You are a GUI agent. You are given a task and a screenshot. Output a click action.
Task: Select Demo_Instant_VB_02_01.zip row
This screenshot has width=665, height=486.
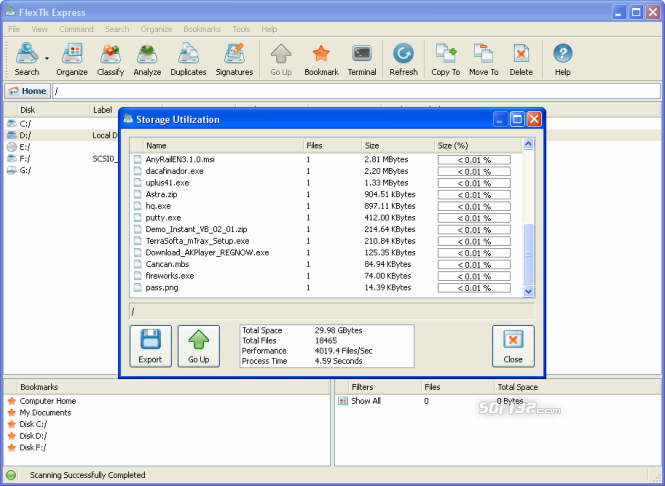tap(326, 229)
